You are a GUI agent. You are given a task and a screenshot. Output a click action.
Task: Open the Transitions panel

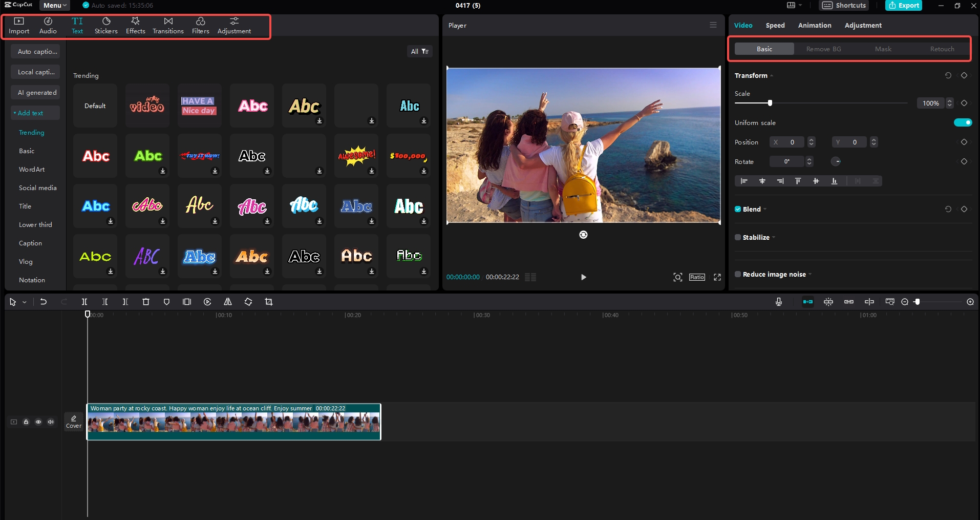[167, 25]
